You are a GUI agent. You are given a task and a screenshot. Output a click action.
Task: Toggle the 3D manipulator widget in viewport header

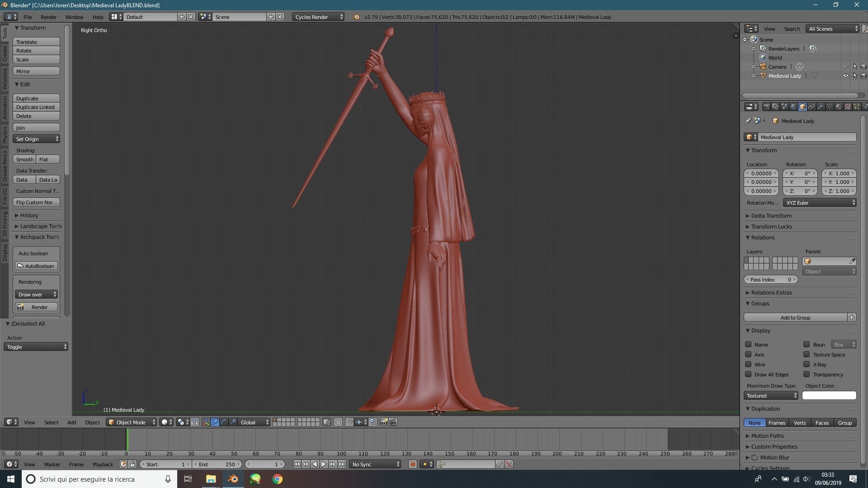(206, 422)
